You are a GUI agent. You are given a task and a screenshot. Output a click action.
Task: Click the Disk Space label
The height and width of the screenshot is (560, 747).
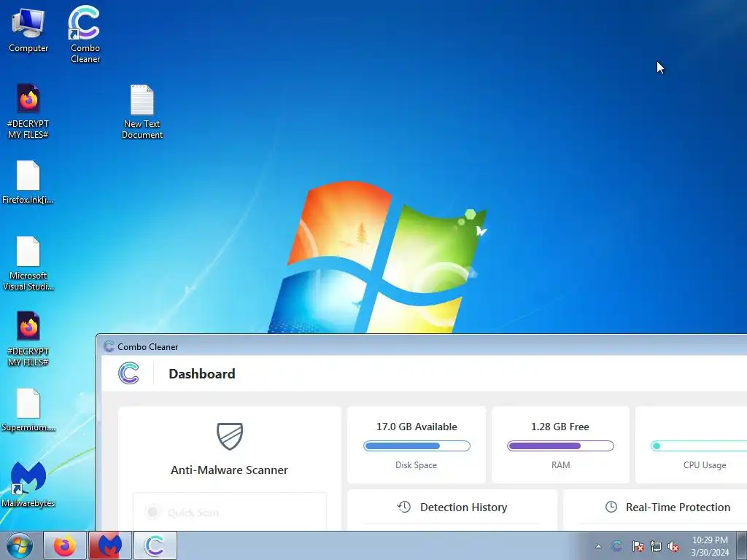(x=416, y=464)
